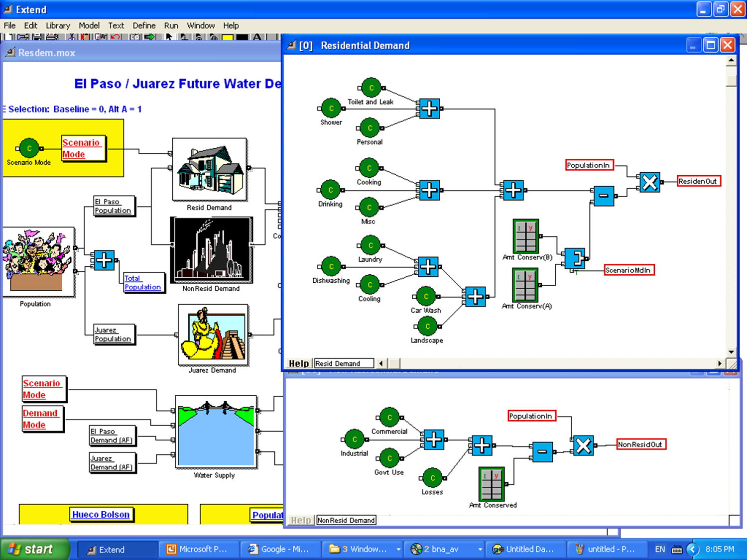The image size is (747, 560).
Task: Click the Car Wash constant block
Action: point(426,297)
